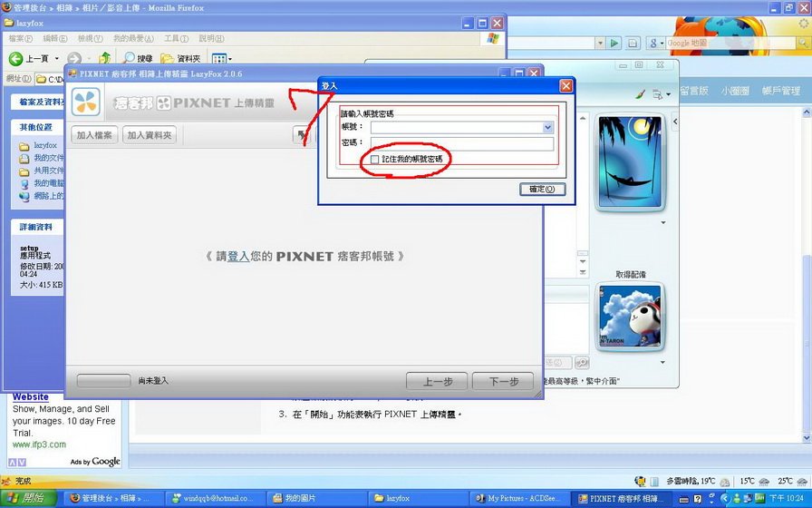812x508 pixels.
Task: Click the 登入 link in LazyFox center message
Action: [x=238, y=256]
